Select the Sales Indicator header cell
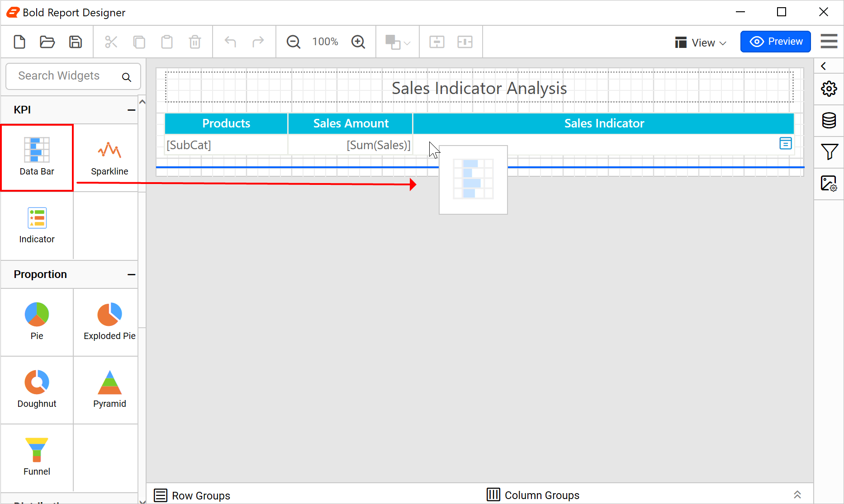This screenshot has width=844, height=504. click(x=604, y=123)
